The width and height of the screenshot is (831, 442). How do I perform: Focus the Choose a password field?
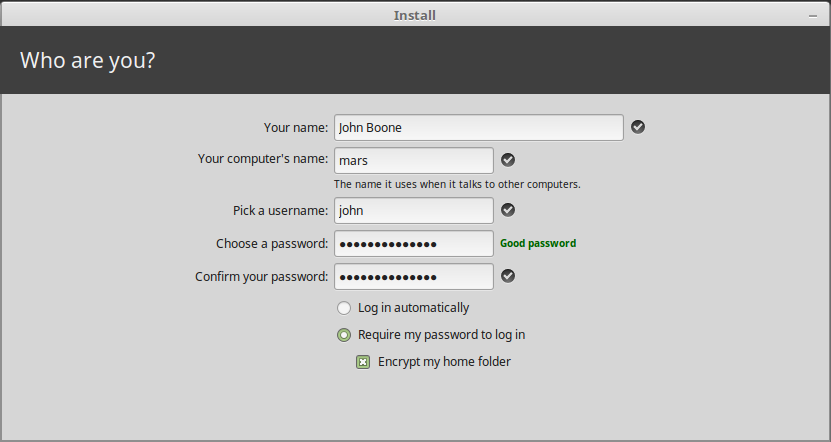coord(413,243)
